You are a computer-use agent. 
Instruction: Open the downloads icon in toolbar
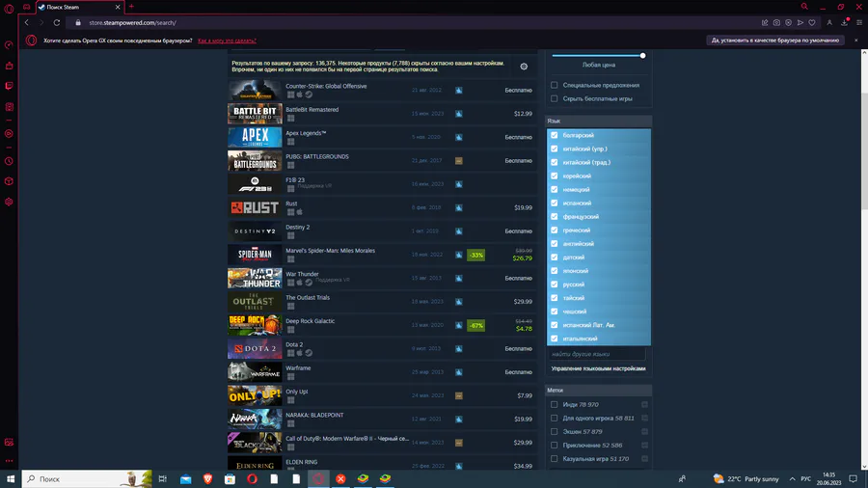[x=844, y=23]
